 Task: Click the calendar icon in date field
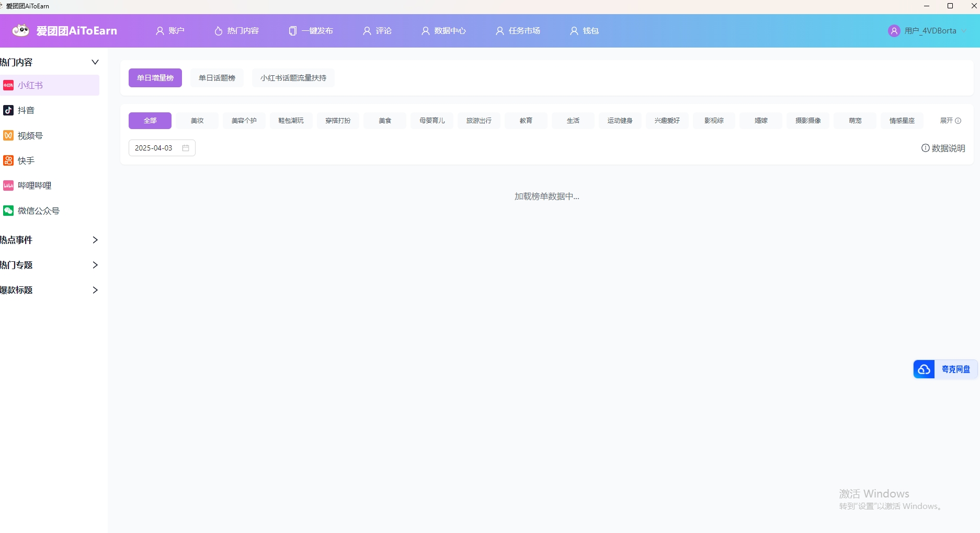[186, 148]
